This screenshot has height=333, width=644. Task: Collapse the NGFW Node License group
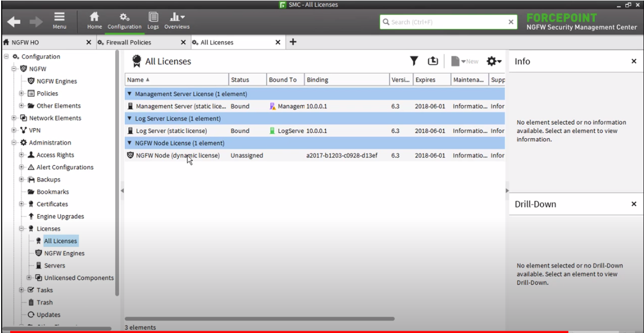tap(130, 143)
